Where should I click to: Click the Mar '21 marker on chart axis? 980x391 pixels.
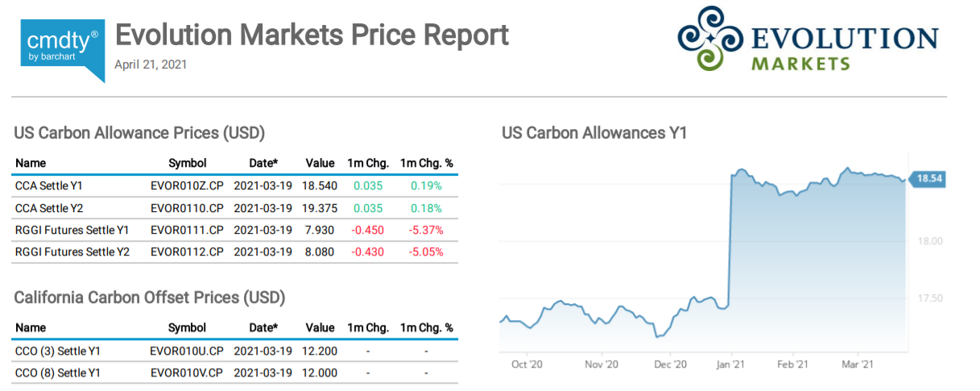(858, 365)
